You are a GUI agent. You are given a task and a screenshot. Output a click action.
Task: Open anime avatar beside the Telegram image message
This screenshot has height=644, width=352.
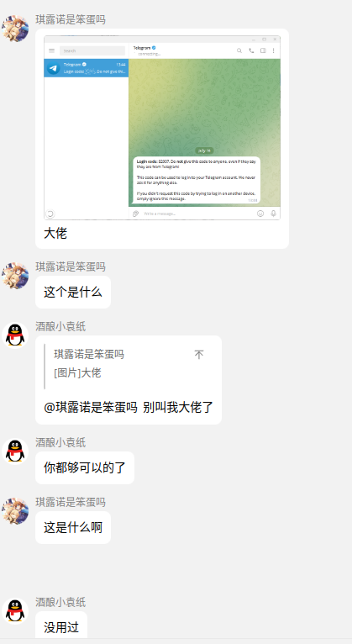point(15,29)
